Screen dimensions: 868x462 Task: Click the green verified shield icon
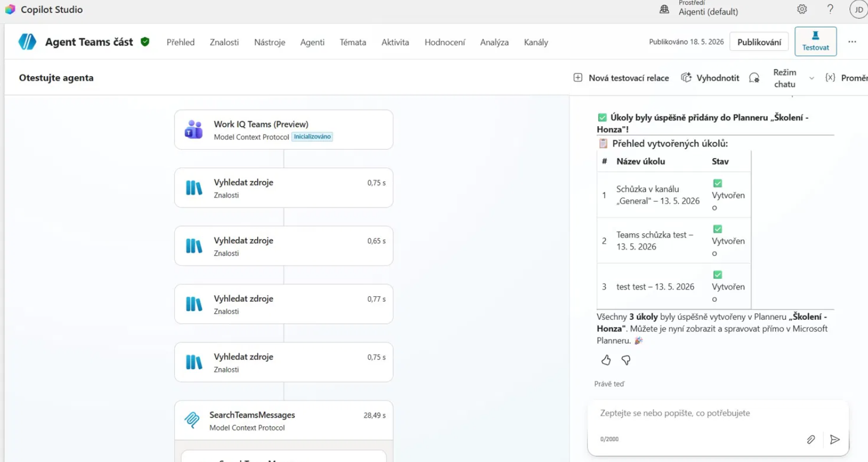click(145, 42)
